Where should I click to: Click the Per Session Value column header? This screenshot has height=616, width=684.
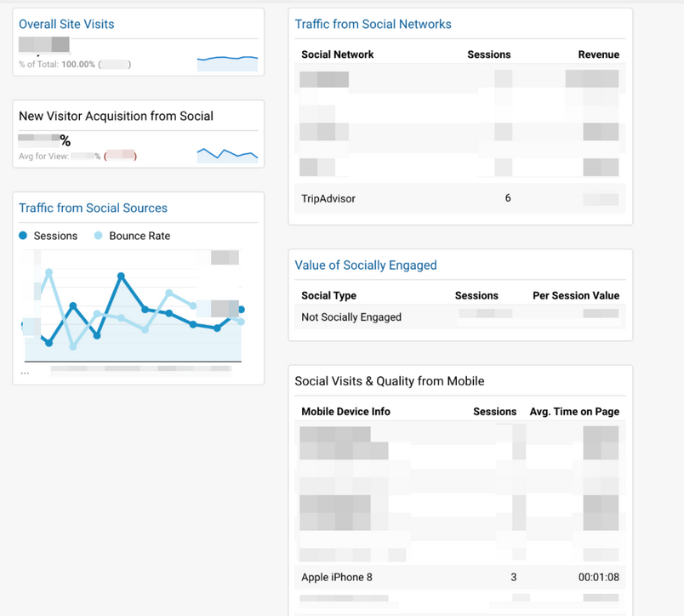point(576,295)
